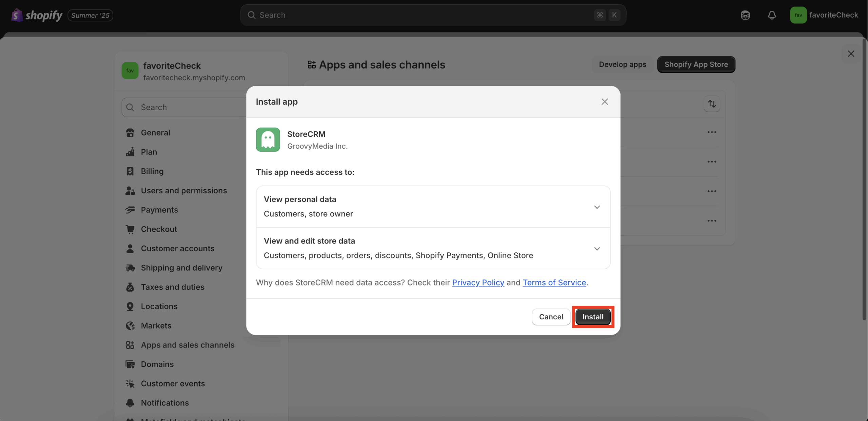Click the Summer '25 edition badge
Image resolution: width=868 pixels, height=421 pixels.
[x=90, y=15]
